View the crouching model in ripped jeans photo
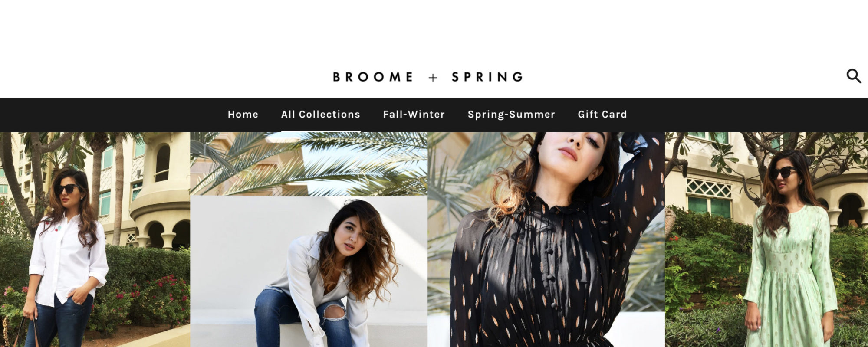868x347 pixels. [309, 239]
